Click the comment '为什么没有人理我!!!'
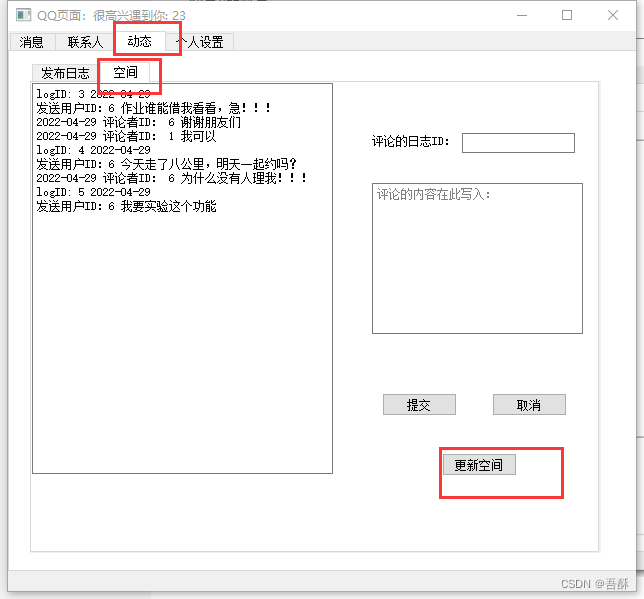This screenshot has width=644, height=599. pyautogui.click(x=244, y=178)
